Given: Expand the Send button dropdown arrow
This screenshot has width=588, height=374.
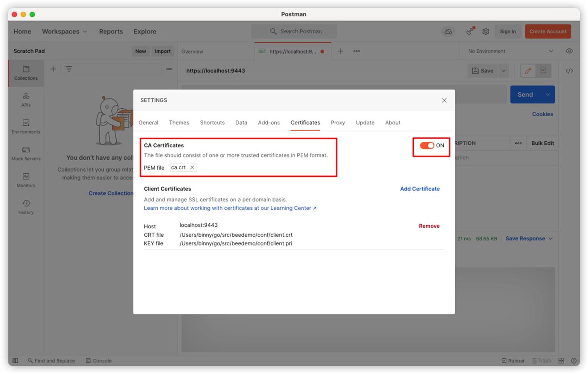Looking at the screenshot, I should point(547,94).
